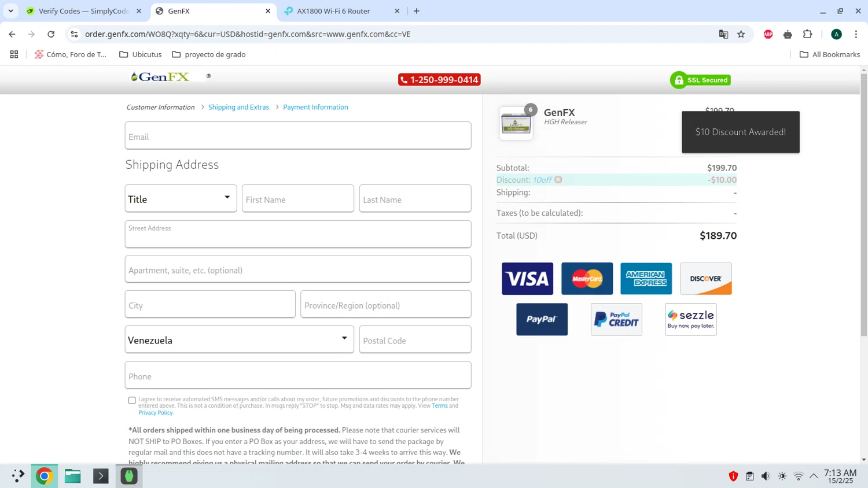Open Chrome from the taskbar
This screenshot has width=868, height=488.
44,476
